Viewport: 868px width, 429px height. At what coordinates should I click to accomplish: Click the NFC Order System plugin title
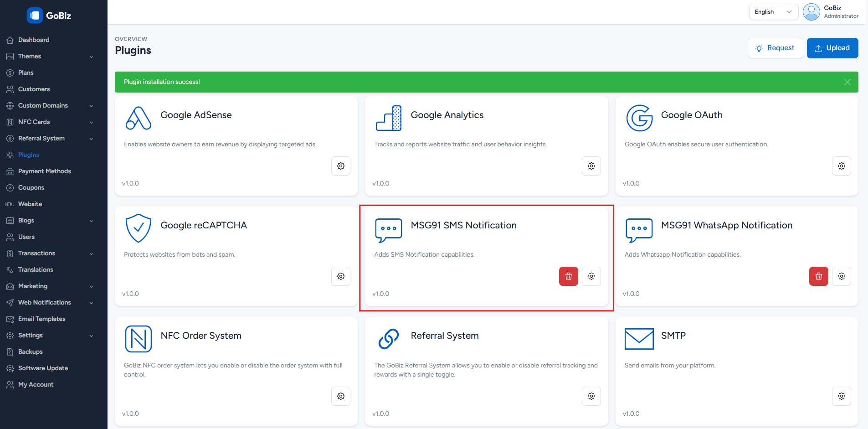pyautogui.click(x=201, y=336)
